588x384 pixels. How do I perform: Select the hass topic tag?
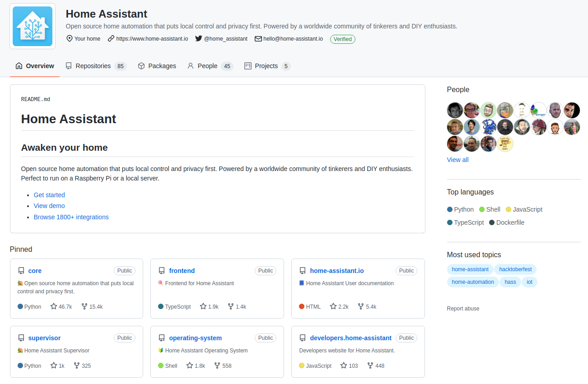[510, 282]
